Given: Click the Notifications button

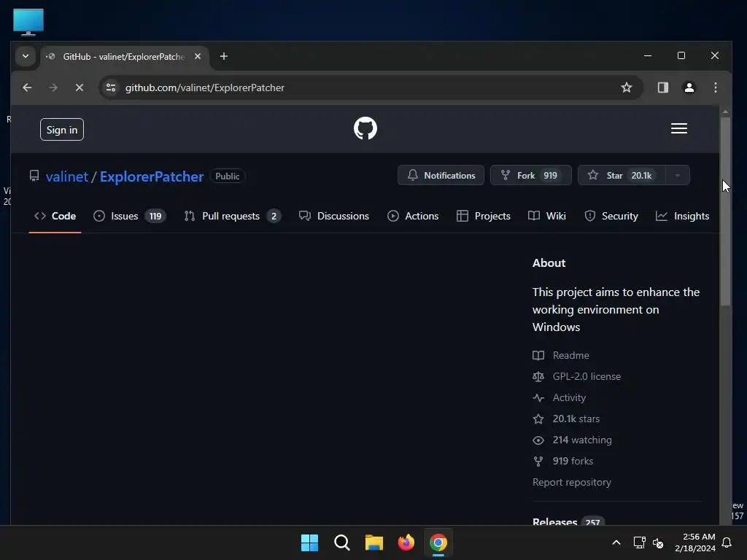Looking at the screenshot, I should (441, 175).
